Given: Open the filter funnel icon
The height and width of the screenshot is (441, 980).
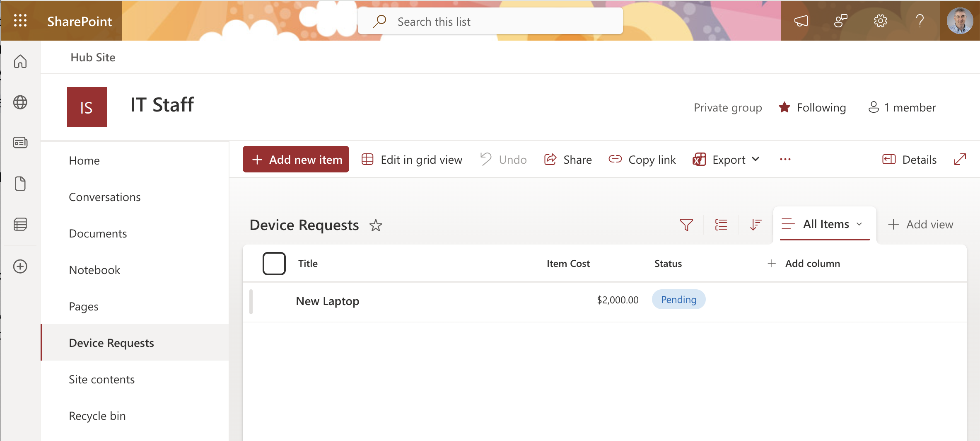Looking at the screenshot, I should pyautogui.click(x=686, y=225).
